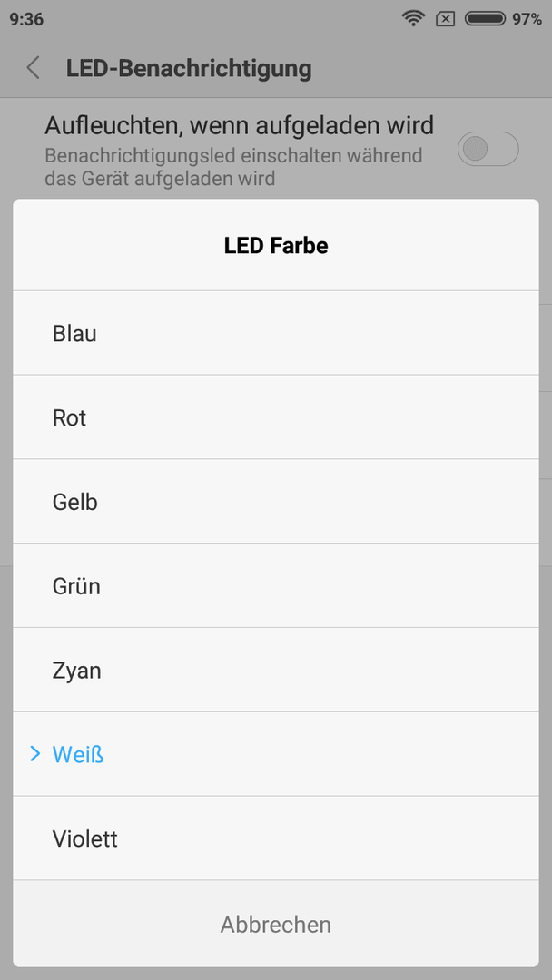Tap the clock showing 9:36

(27, 19)
